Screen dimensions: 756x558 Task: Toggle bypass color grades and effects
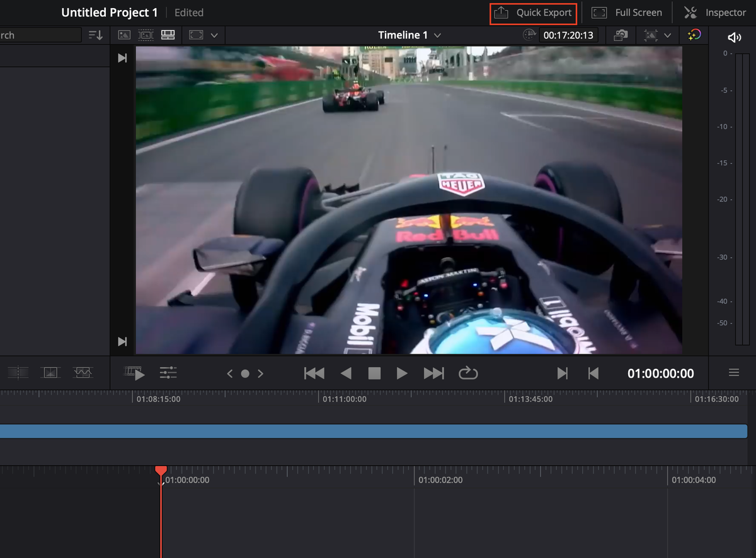[x=694, y=35]
